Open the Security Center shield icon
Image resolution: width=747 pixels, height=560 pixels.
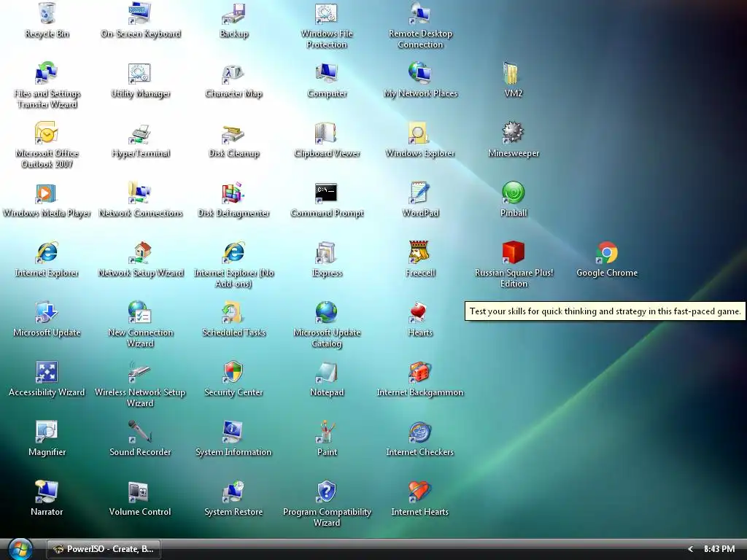tap(233, 371)
